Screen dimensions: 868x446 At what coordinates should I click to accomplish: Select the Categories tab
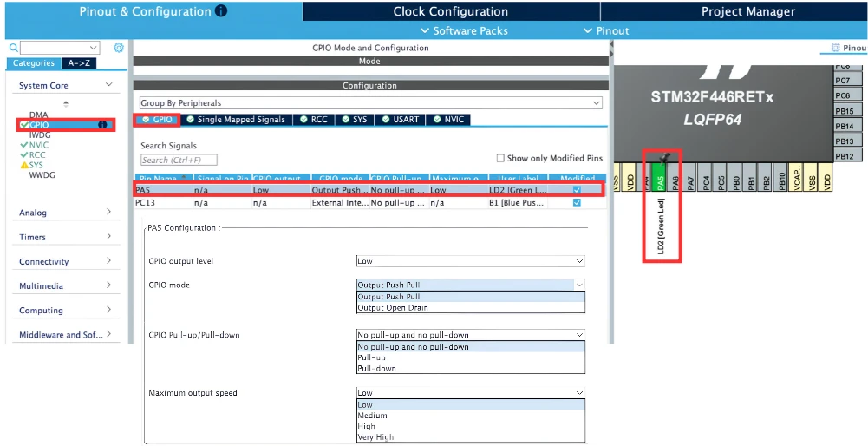tap(34, 63)
